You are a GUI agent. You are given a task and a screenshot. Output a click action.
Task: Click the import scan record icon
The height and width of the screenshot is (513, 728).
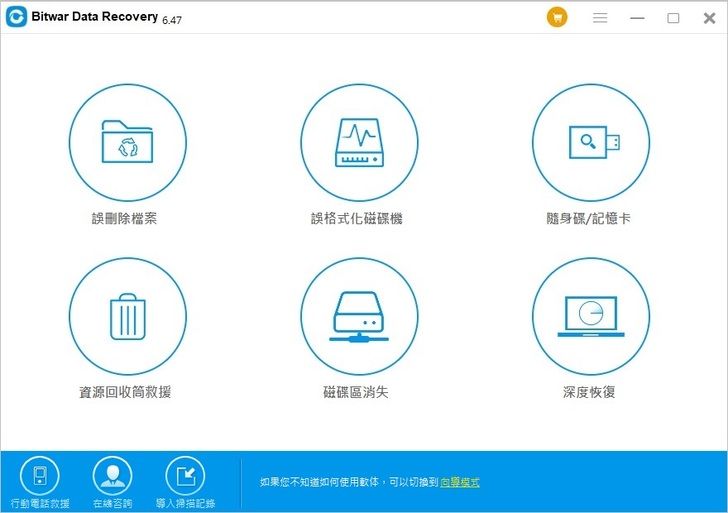185,476
